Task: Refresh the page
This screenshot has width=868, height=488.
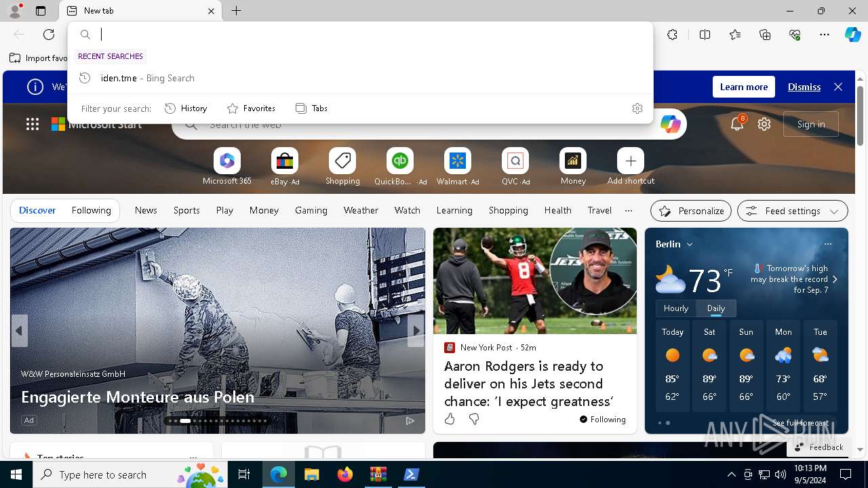Action: coord(49,35)
